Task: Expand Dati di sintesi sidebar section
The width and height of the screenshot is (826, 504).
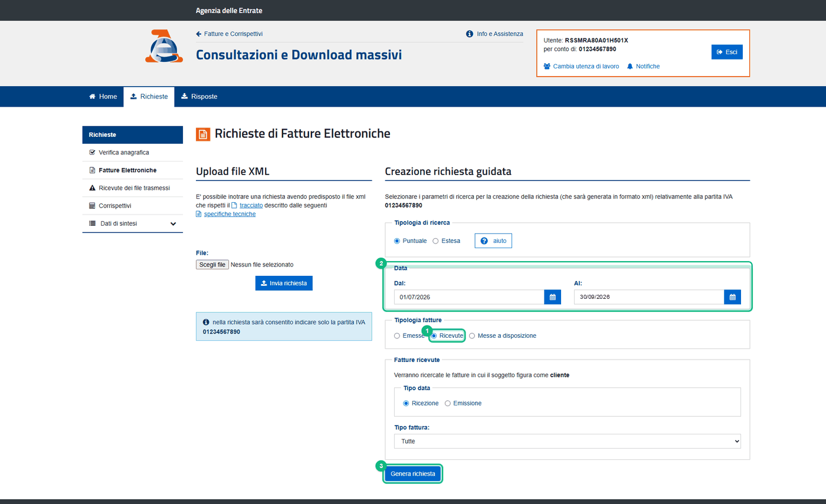Action: 133,223
